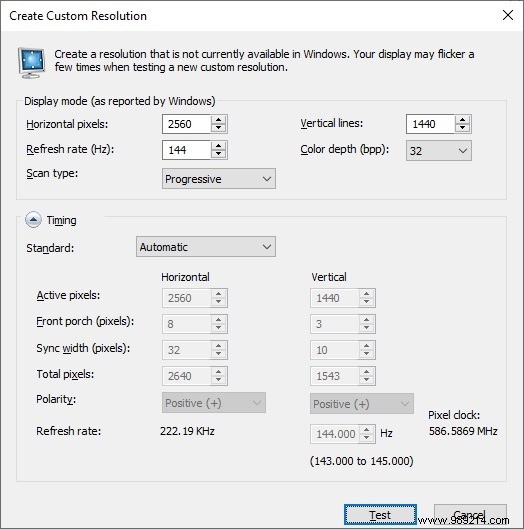524x529 pixels.
Task: Increase Horizontal Front porch up arrow
Action: 219,319
